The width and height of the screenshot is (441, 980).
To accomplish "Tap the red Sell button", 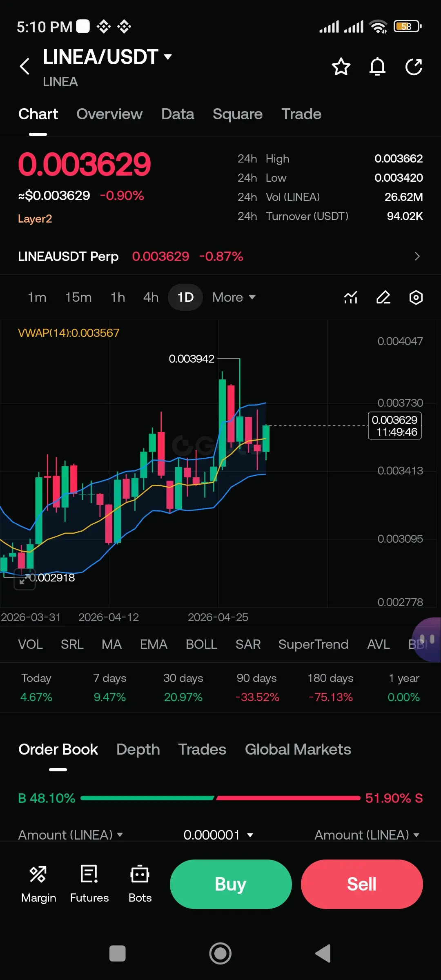I will pyautogui.click(x=362, y=884).
